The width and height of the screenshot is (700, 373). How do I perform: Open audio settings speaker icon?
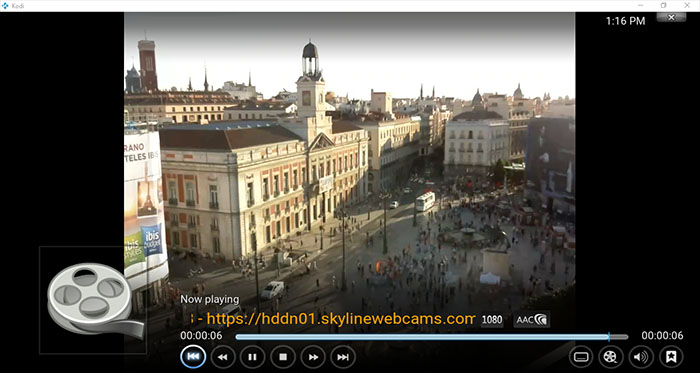641,357
